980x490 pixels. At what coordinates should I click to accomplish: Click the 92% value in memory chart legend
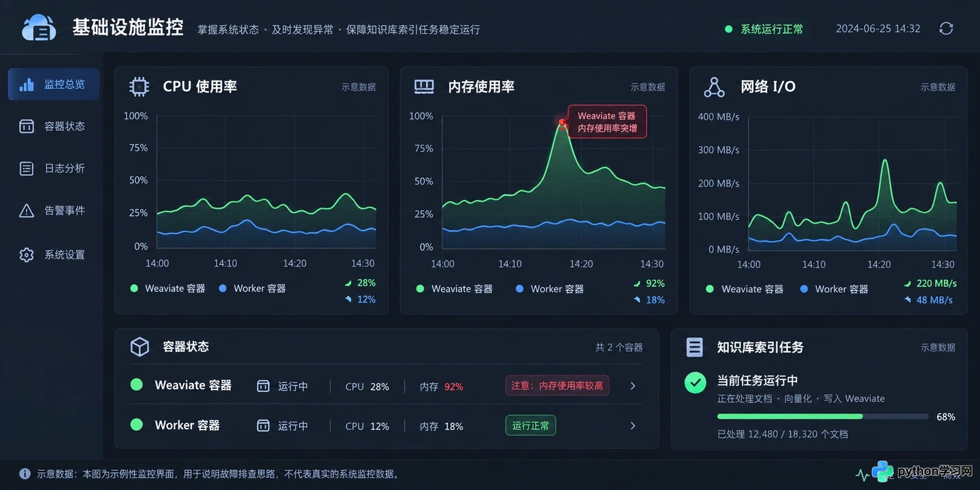(655, 283)
